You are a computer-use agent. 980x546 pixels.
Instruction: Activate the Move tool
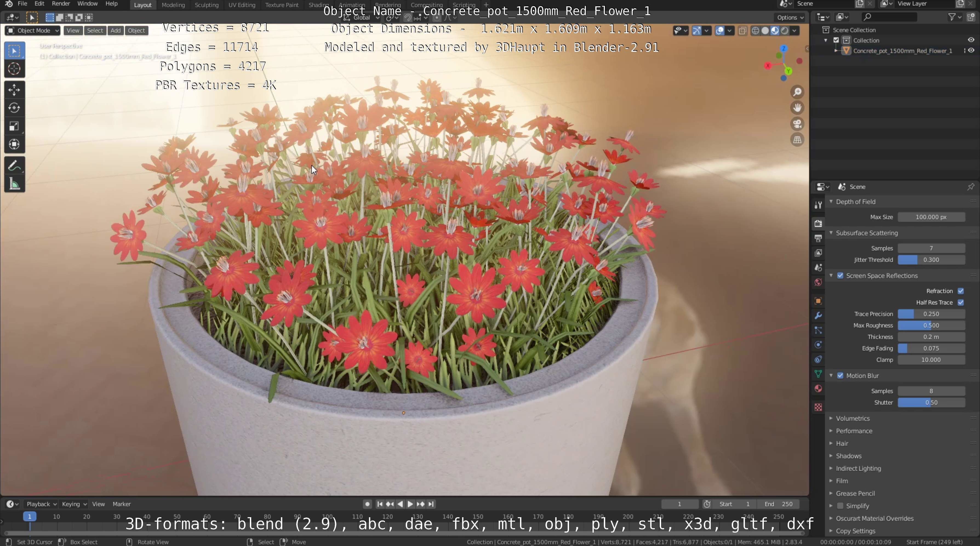click(15, 90)
